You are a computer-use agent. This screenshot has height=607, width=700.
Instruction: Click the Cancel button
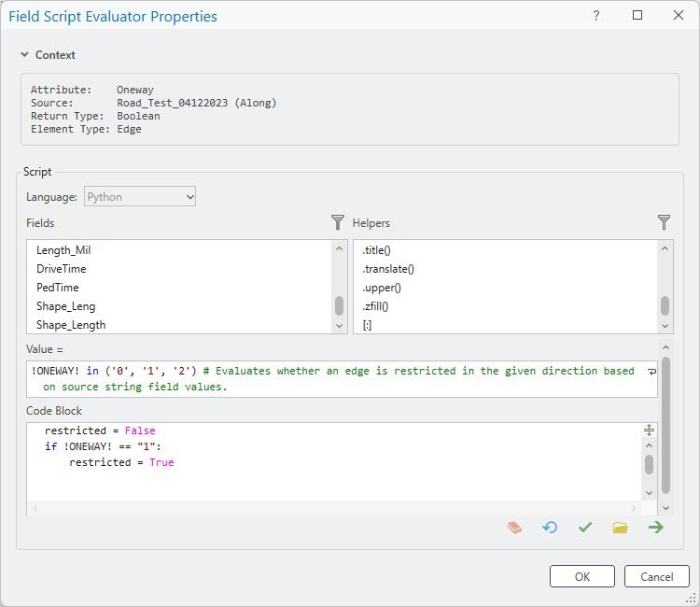656,576
